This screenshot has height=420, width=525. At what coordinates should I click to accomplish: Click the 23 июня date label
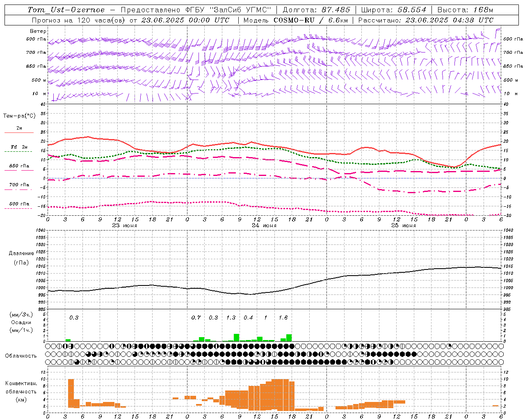tap(125, 226)
